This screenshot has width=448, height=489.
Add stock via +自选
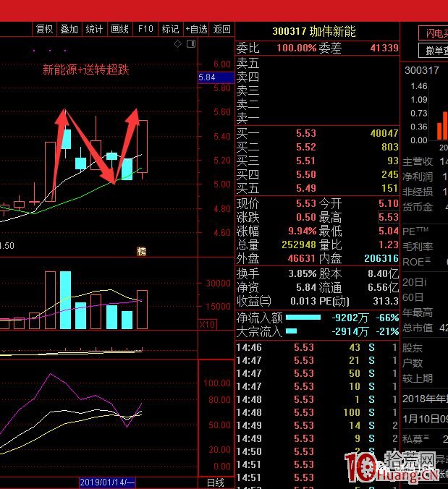[196, 30]
